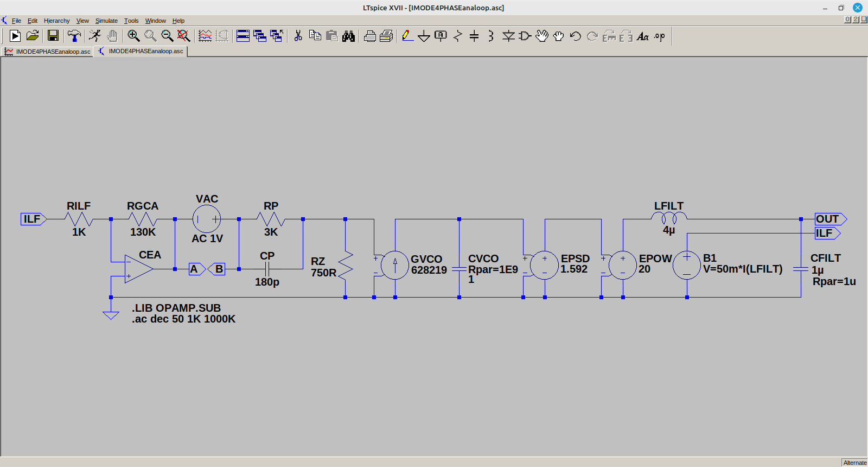Image resolution: width=868 pixels, height=467 pixels.
Task: Select the Move open-hand tool
Action: click(542, 36)
